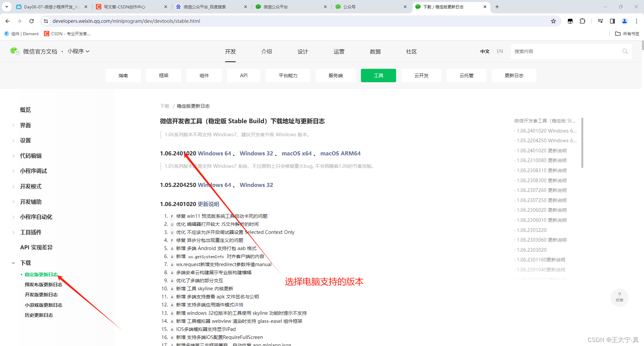Open the 组件 sub-navigation button
Viewport: 644px width, 346px height.
coord(204,76)
